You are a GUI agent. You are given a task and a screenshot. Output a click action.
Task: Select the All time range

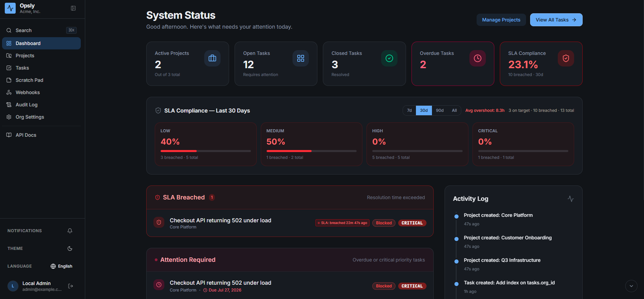tap(454, 110)
